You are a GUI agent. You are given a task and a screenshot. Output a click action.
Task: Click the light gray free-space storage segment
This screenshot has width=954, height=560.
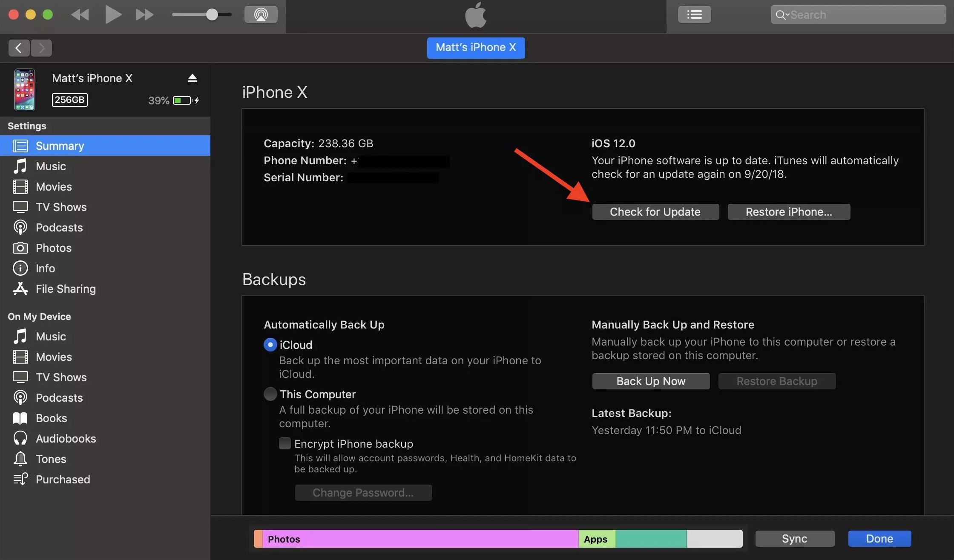714,539
